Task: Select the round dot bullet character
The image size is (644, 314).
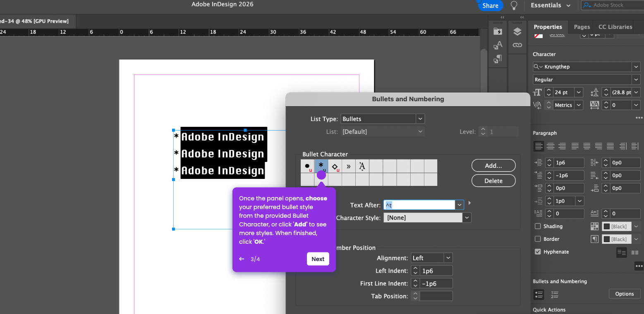Action: coord(307,166)
